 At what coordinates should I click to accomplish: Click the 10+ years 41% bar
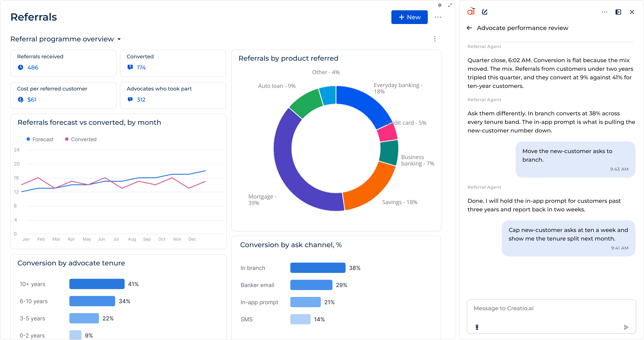coord(97,284)
